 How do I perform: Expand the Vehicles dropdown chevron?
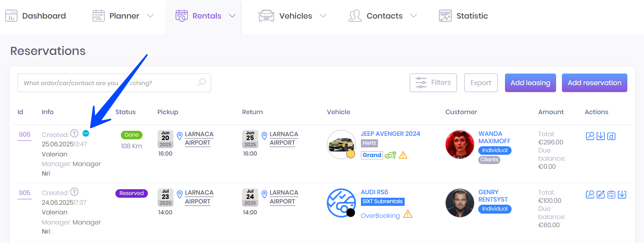tap(323, 16)
